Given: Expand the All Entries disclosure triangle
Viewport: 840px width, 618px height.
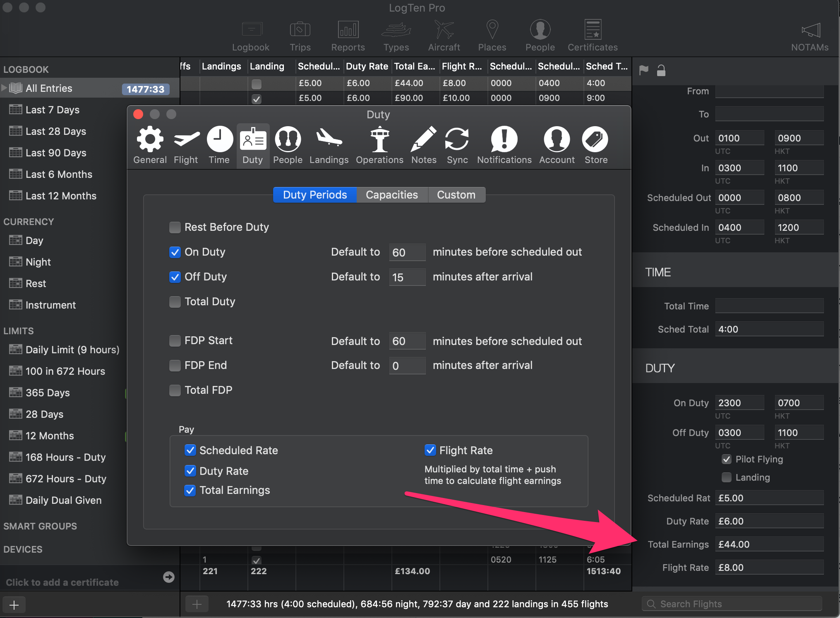Looking at the screenshot, I should click(x=4, y=88).
